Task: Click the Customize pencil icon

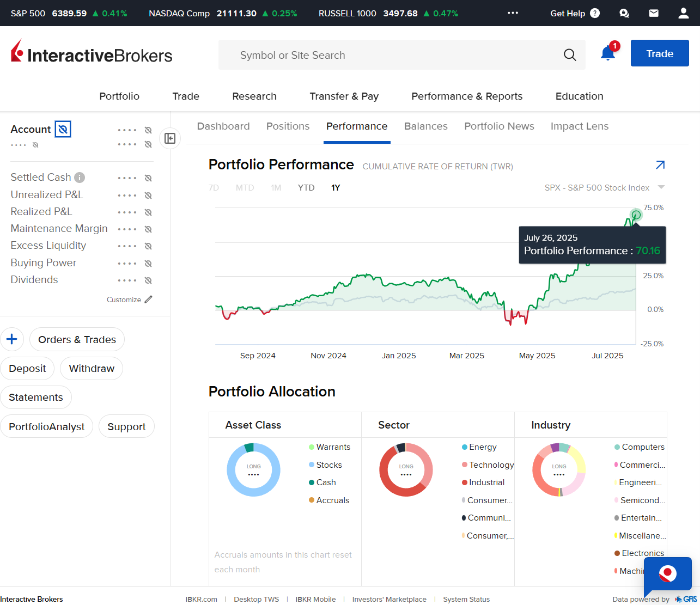Action: (149, 300)
